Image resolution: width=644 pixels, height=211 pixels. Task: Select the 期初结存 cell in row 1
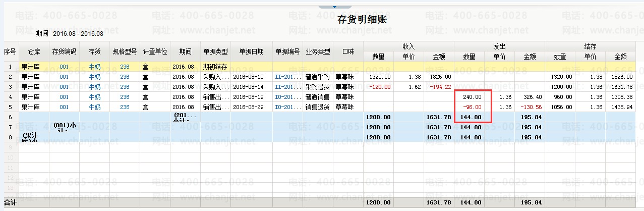pyautogui.click(x=215, y=67)
